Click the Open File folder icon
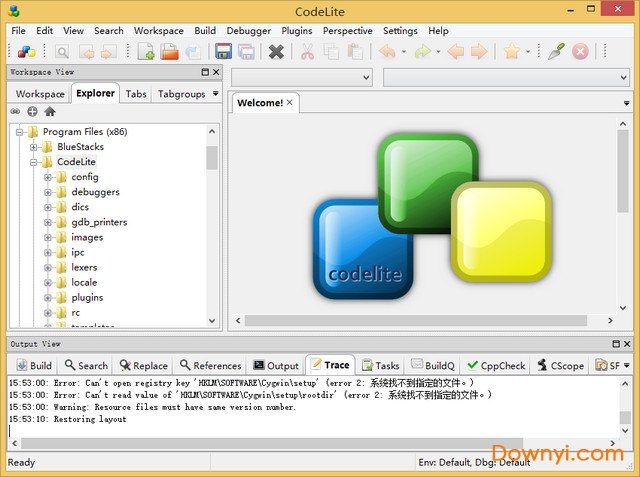Screen dimensions: 640x477 click(169, 51)
